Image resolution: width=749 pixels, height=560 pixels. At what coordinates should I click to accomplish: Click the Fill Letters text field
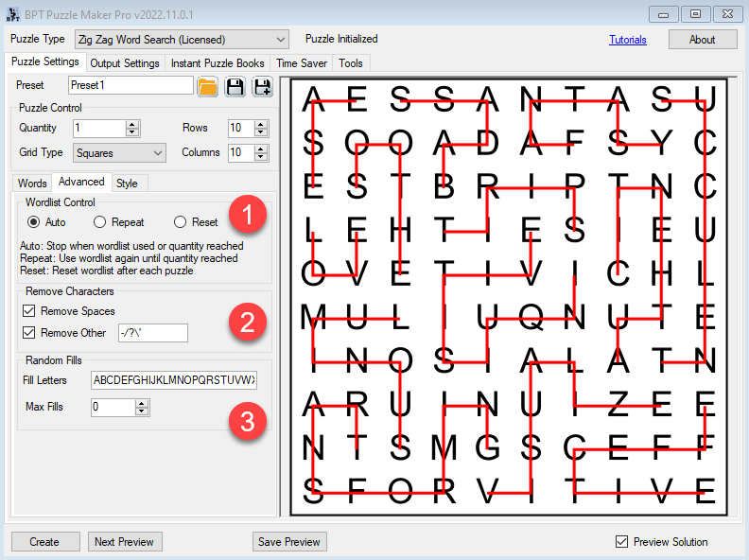(x=173, y=380)
